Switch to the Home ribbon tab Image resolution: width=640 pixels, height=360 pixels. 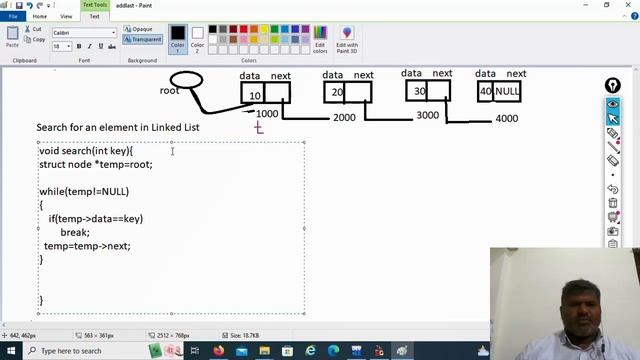tap(40, 16)
